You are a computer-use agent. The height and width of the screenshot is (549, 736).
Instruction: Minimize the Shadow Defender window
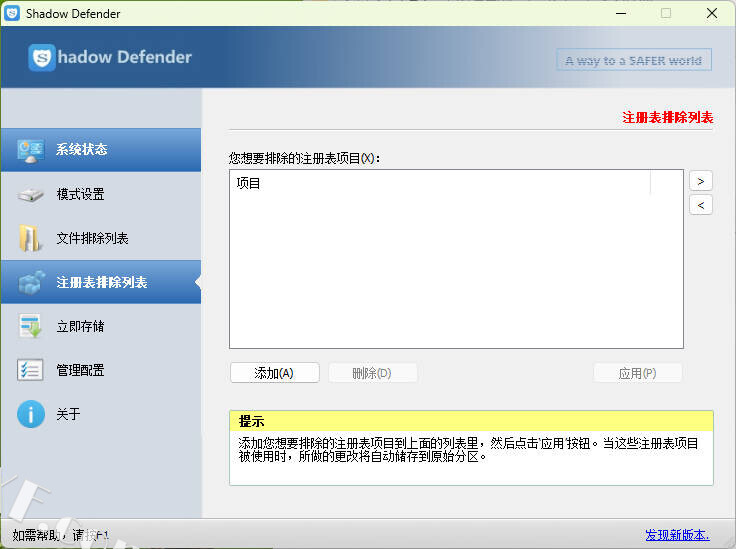coord(621,14)
